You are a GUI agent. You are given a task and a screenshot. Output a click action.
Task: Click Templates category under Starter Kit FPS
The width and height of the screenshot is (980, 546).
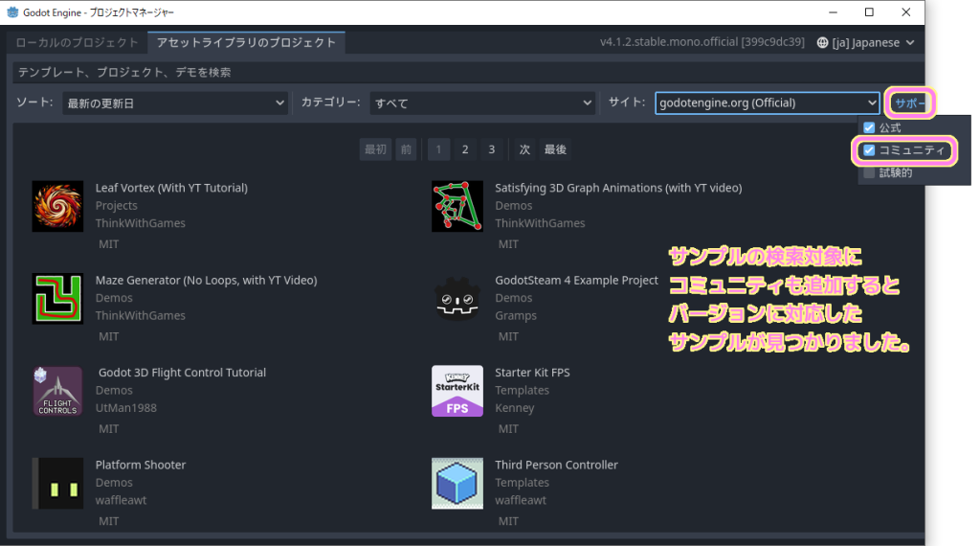pyautogui.click(x=522, y=390)
